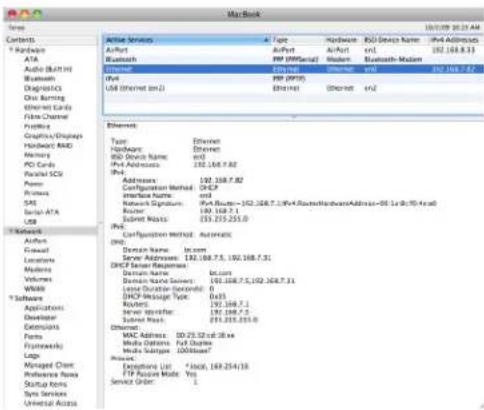
Task: Click the Subnet Masks value 255.255.255.0
Action: pyautogui.click(x=224, y=219)
